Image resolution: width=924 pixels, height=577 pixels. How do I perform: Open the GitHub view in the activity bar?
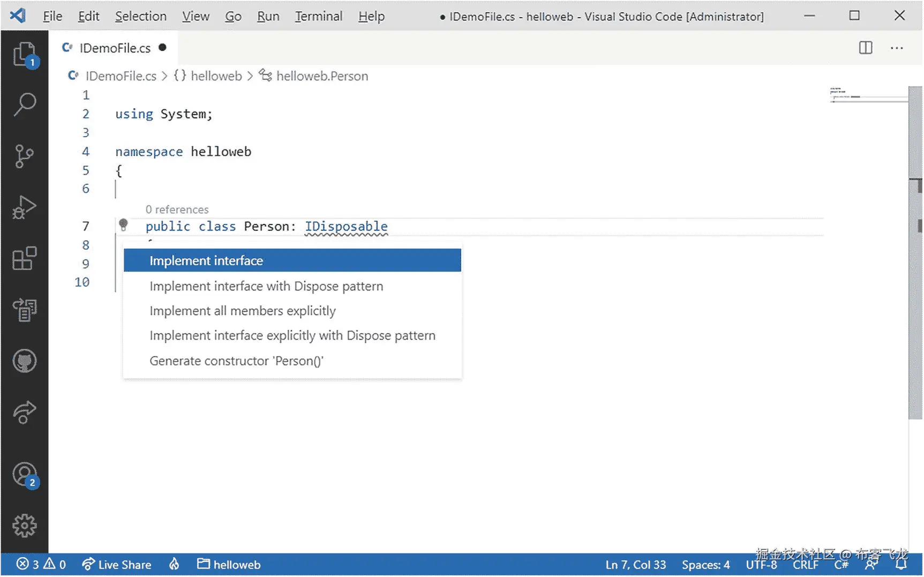point(25,361)
